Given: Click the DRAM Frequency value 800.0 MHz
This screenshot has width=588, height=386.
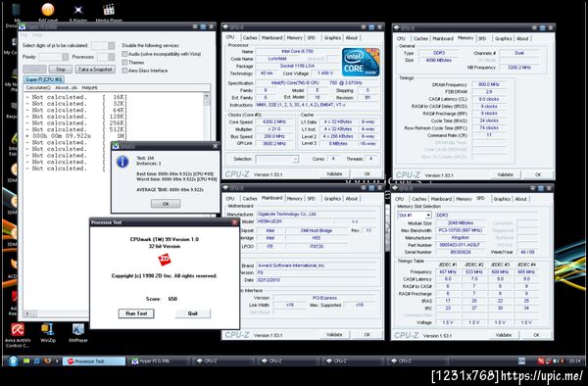Looking at the screenshot, I should click(489, 84).
